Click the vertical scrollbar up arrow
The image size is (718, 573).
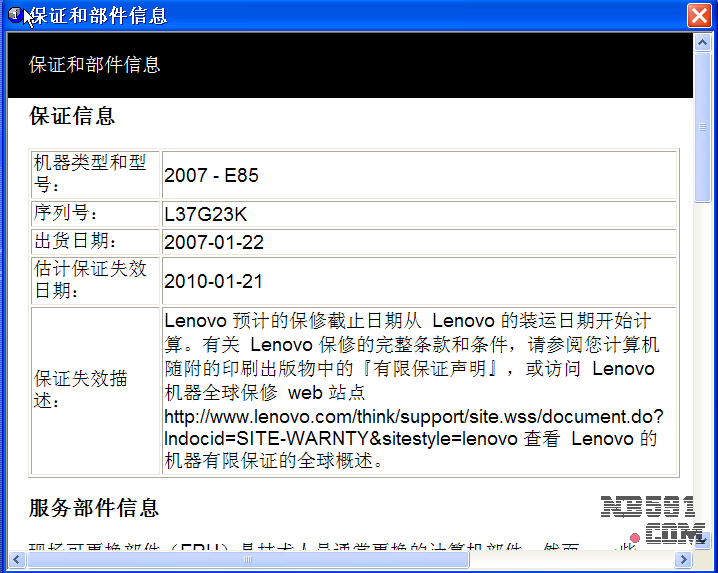point(703,42)
